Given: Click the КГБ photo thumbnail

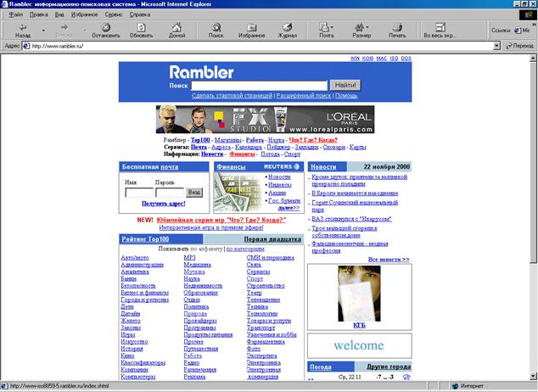Looking at the screenshot, I should coord(359,294).
